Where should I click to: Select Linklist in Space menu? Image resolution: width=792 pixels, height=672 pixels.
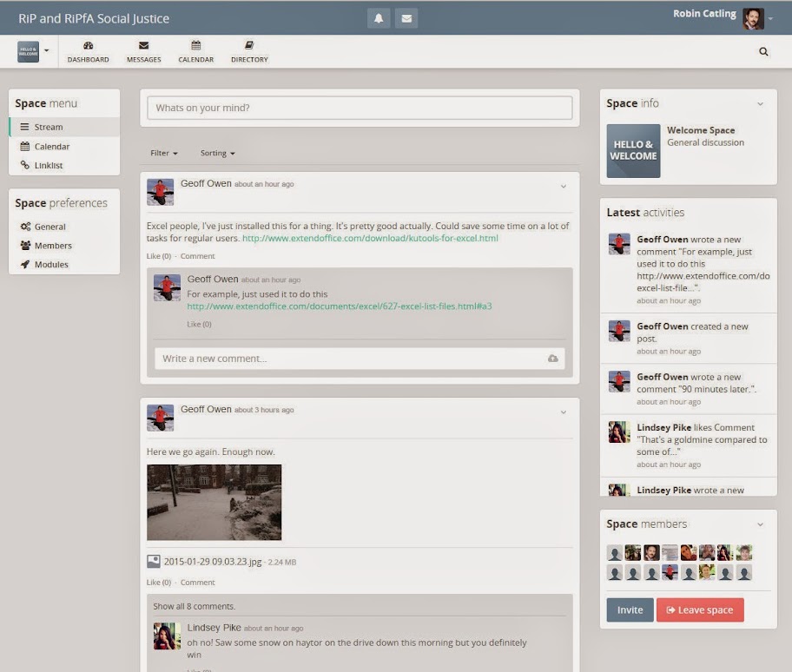(64, 165)
